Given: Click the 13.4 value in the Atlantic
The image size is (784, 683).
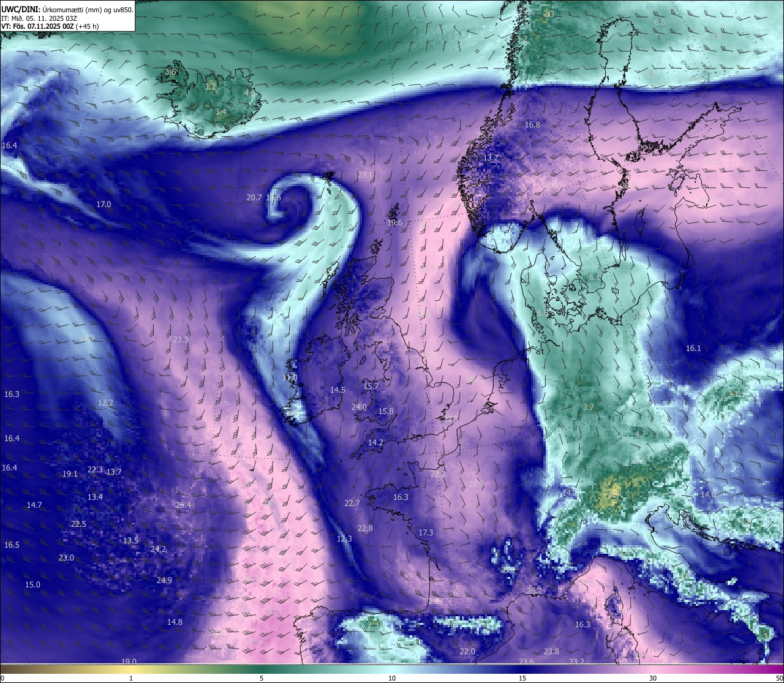Looking at the screenshot, I should 95,497.
